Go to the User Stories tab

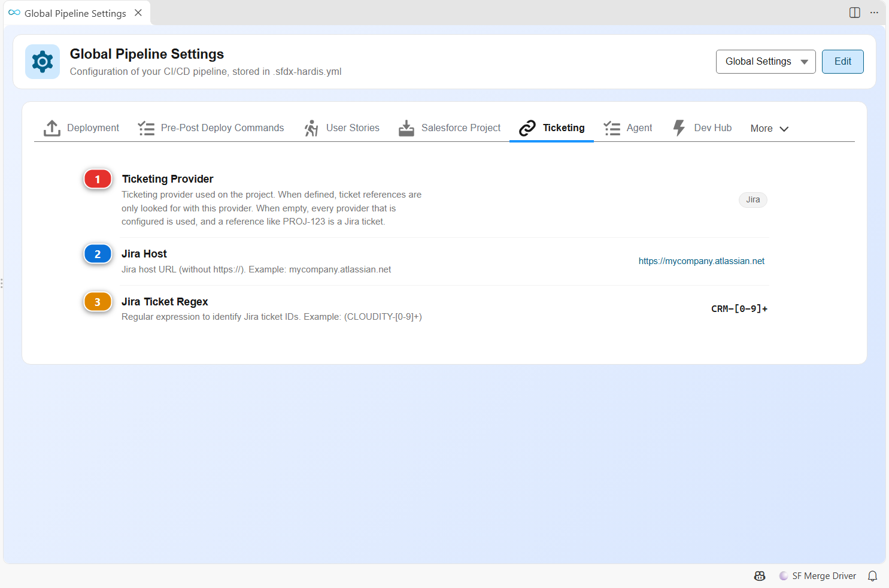(342, 128)
